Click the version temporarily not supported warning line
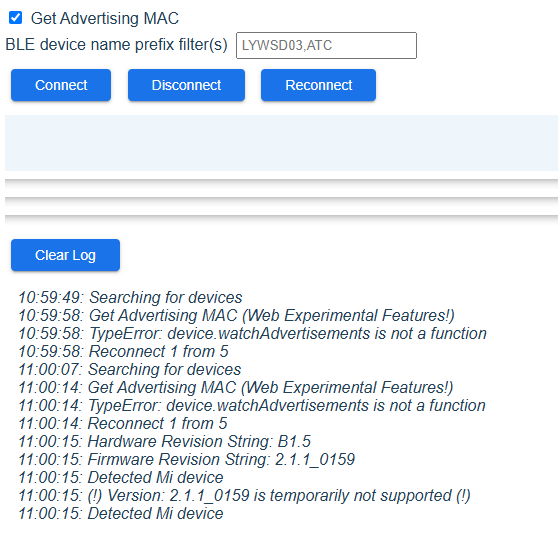This screenshot has height=556, width=558. pyautogui.click(x=244, y=495)
